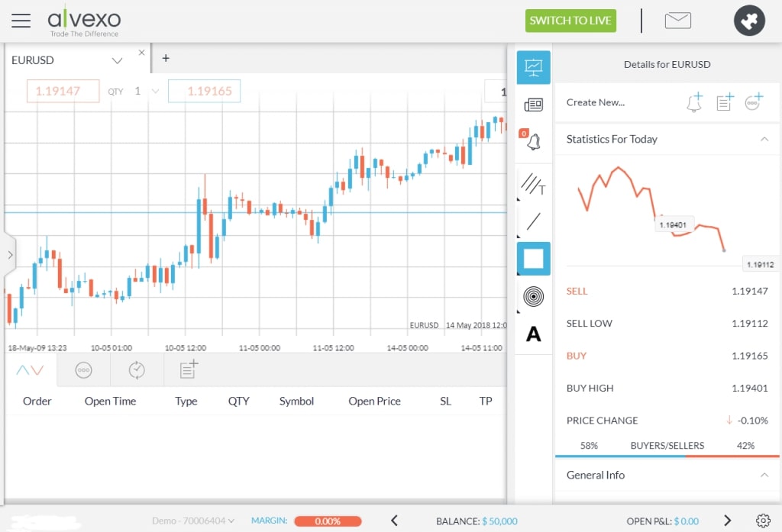Open the hamburger main menu

click(x=21, y=21)
